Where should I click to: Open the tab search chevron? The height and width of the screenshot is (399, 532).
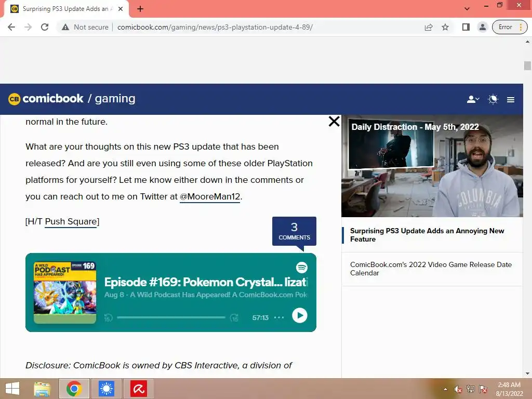pyautogui.click(x=467, y=9)
